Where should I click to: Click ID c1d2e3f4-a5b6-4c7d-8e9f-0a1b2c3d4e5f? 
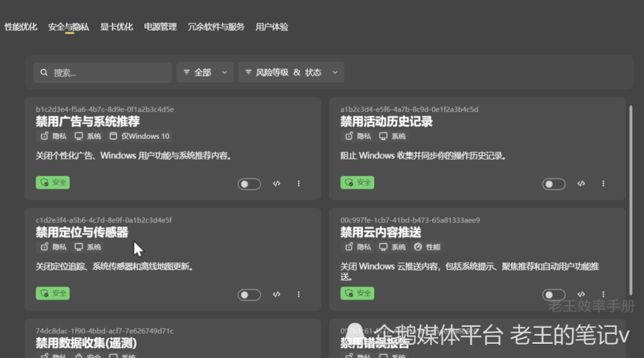coord(104,220)
